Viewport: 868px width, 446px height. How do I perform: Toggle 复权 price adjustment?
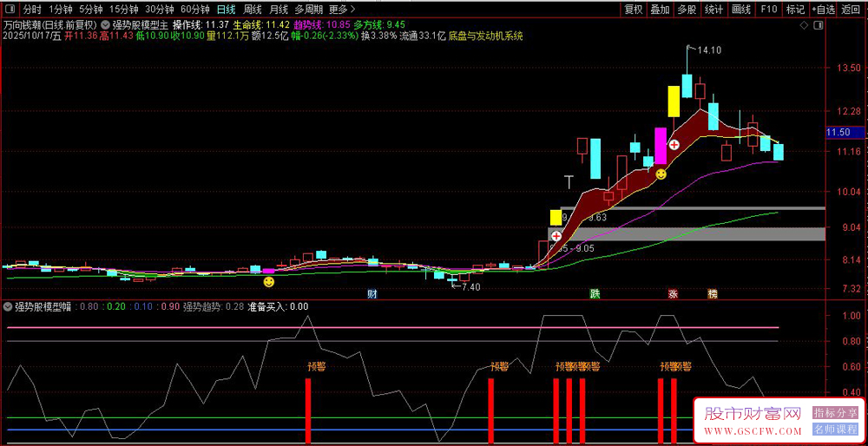[x=634, y=10]
